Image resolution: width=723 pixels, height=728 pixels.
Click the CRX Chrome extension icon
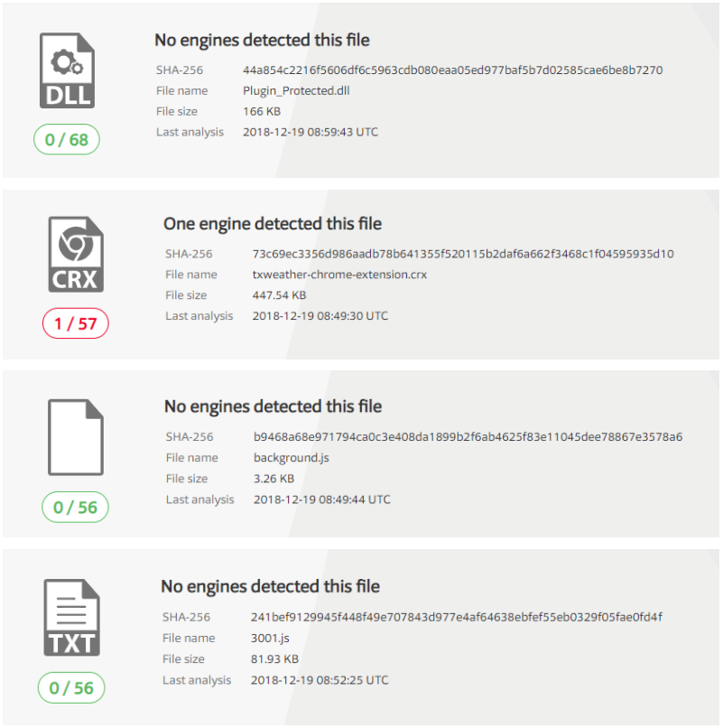click(76, 254)
